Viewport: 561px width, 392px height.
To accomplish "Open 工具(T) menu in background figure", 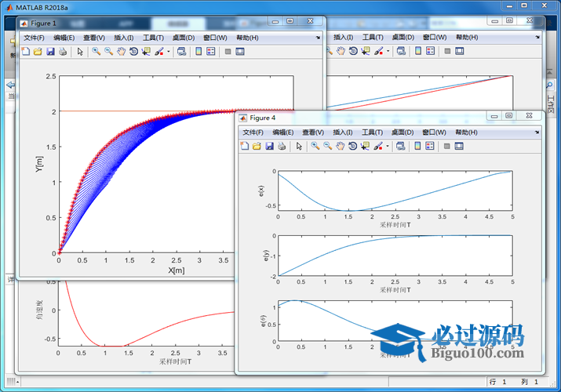I will (373, 37).
